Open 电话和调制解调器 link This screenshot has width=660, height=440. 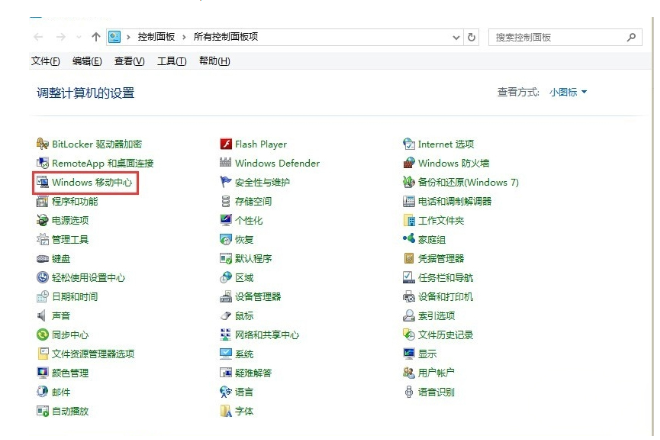point(455,201)
